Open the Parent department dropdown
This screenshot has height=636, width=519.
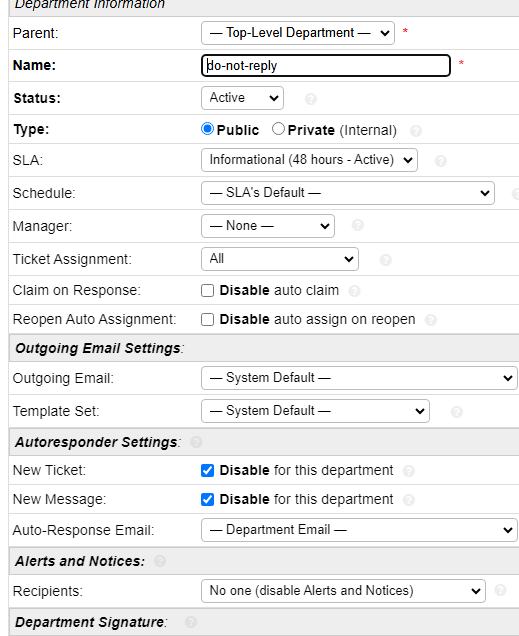coord(298,33)
